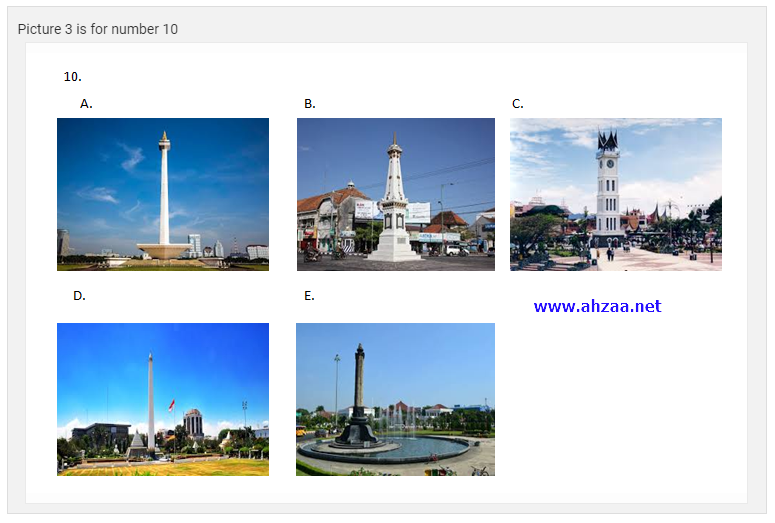Click picture A showing the Monas monument
This screenshot has height=523, width=775.
coord(163,194)
